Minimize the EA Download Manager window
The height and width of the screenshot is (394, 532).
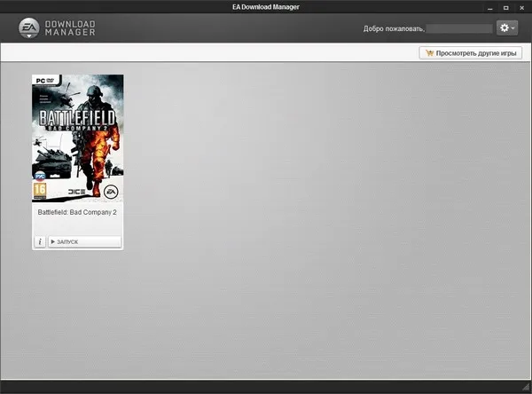click(490, 8)
